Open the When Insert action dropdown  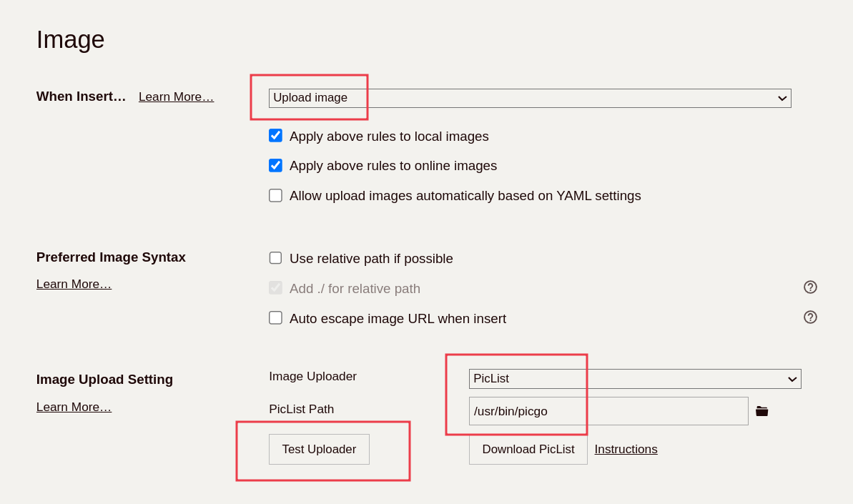(529, 98)
